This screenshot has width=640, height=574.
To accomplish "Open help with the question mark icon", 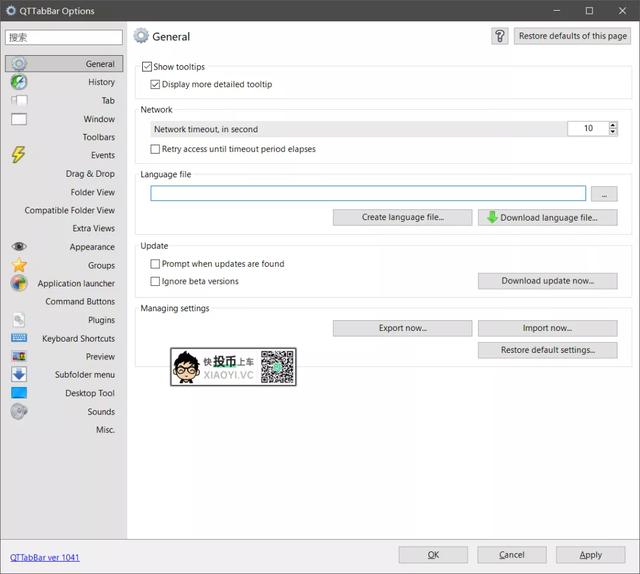I will click(x=500, y=36).
